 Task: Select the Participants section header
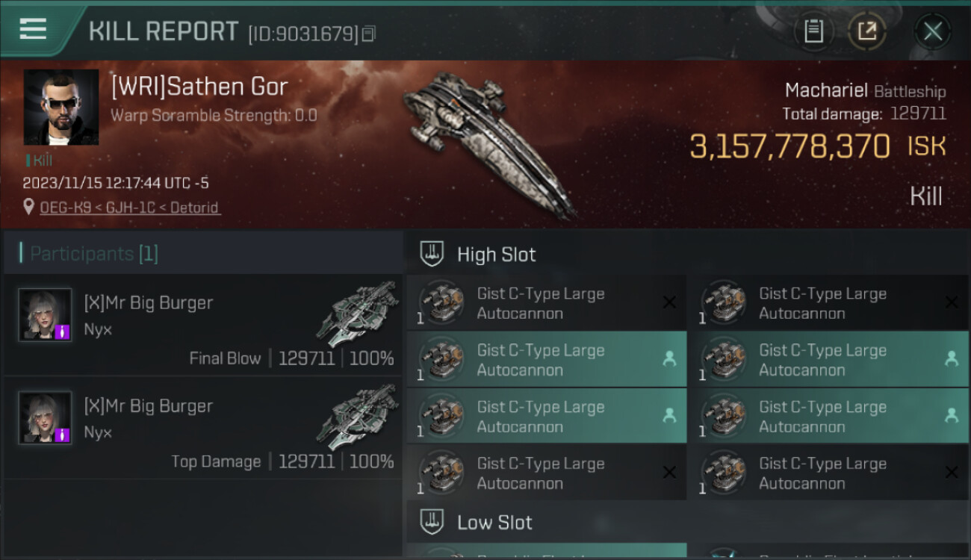94,254
